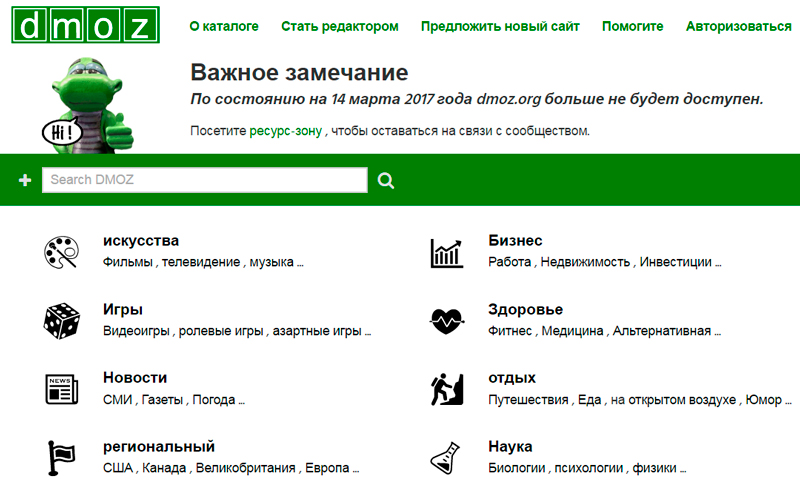
Task: Click the Инвестиции subcategory link
Action: [x=676, y=262]
